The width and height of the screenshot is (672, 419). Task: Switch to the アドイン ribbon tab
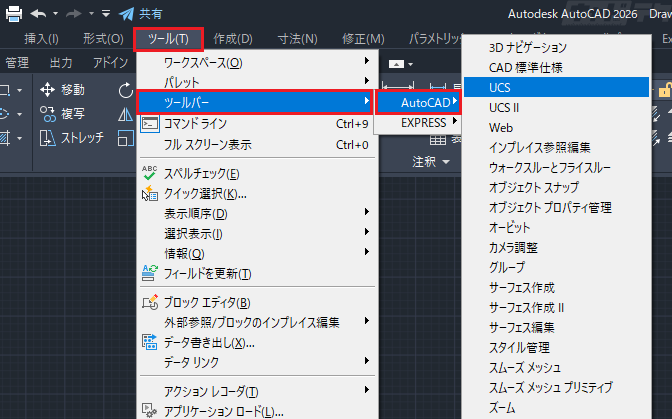(111, 63)
